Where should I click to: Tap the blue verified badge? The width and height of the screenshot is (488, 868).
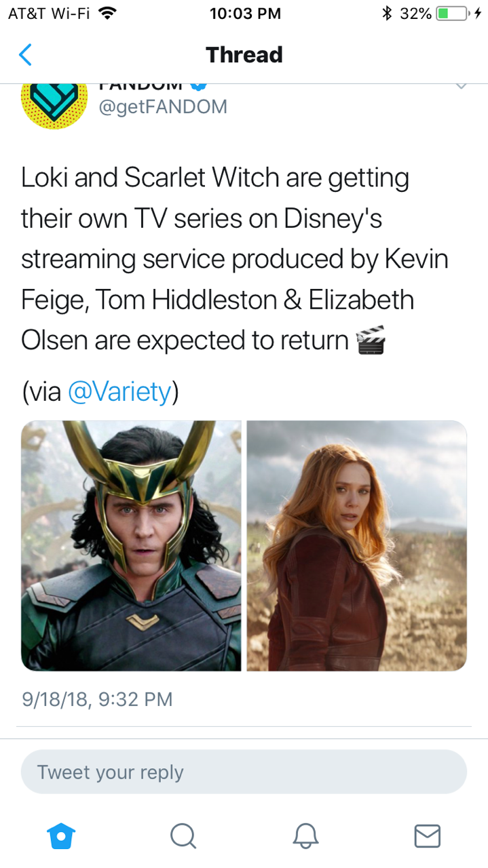click(x=198, y=87)
